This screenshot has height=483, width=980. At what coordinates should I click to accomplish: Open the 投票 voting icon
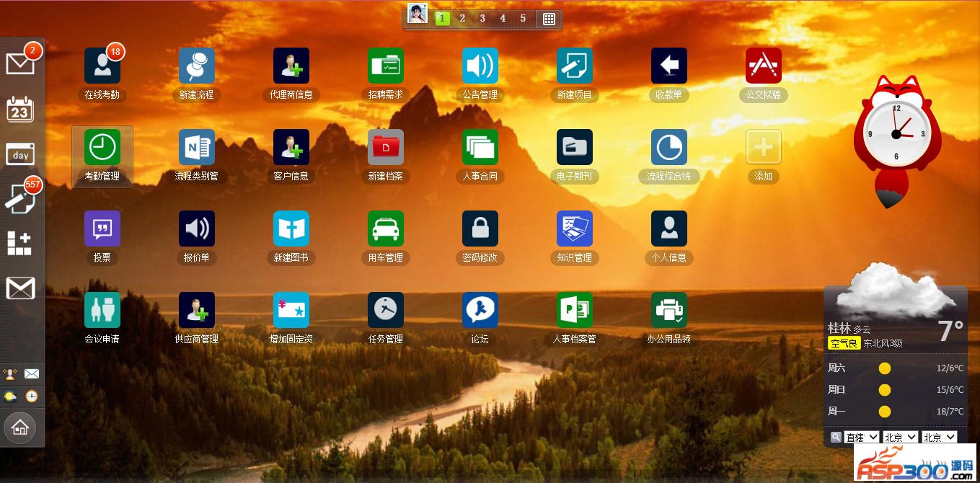tap(102, 229)
